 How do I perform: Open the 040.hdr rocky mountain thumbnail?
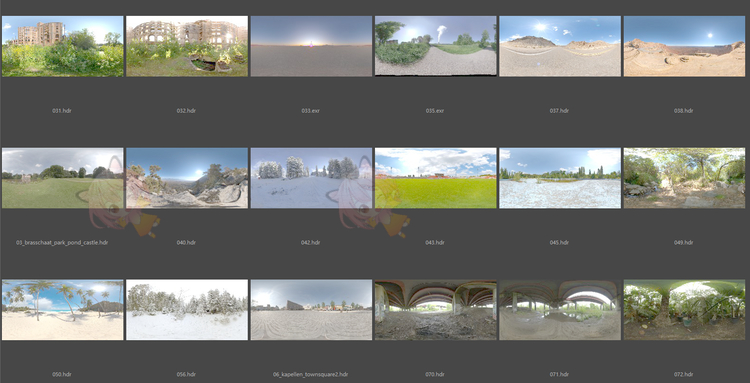click(187, 178)
